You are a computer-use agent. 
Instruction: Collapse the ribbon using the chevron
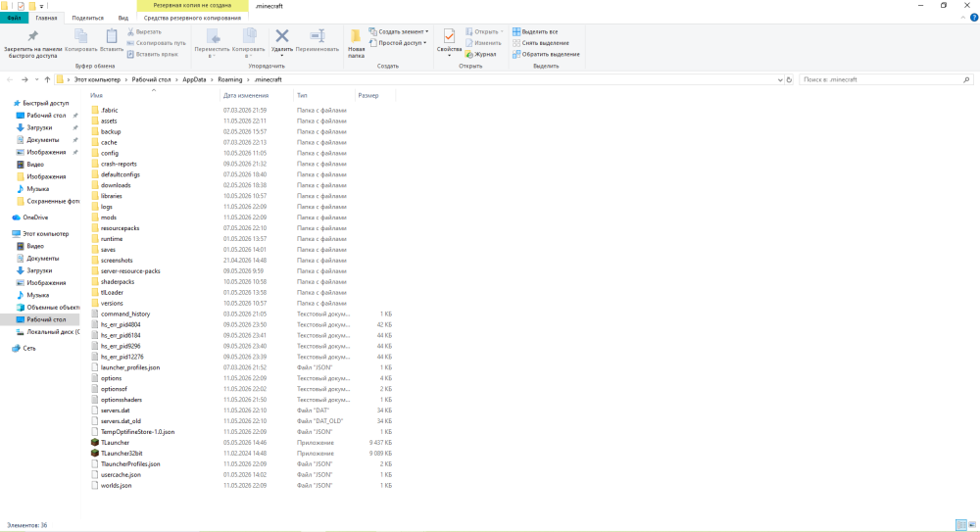click(x=962, y=18)
